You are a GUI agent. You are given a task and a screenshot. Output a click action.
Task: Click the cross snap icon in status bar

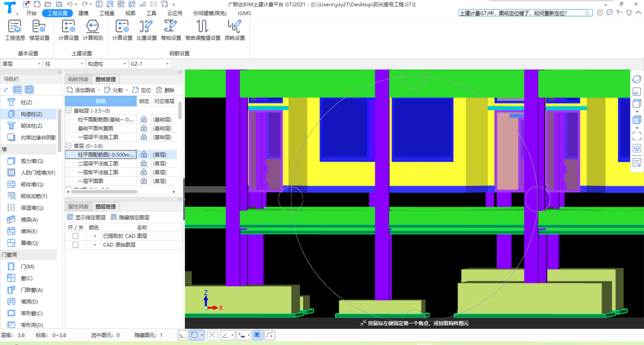(x=212, y=335)
